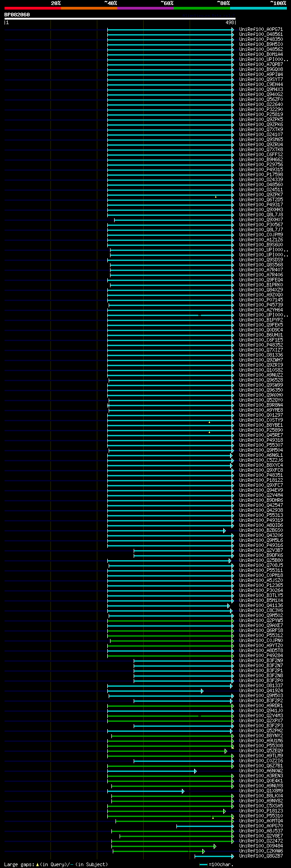The width and height of the screenshot is (291, 868).
Task: Select the UniRef100_P32290 label
Action: (x=261, y=109)
